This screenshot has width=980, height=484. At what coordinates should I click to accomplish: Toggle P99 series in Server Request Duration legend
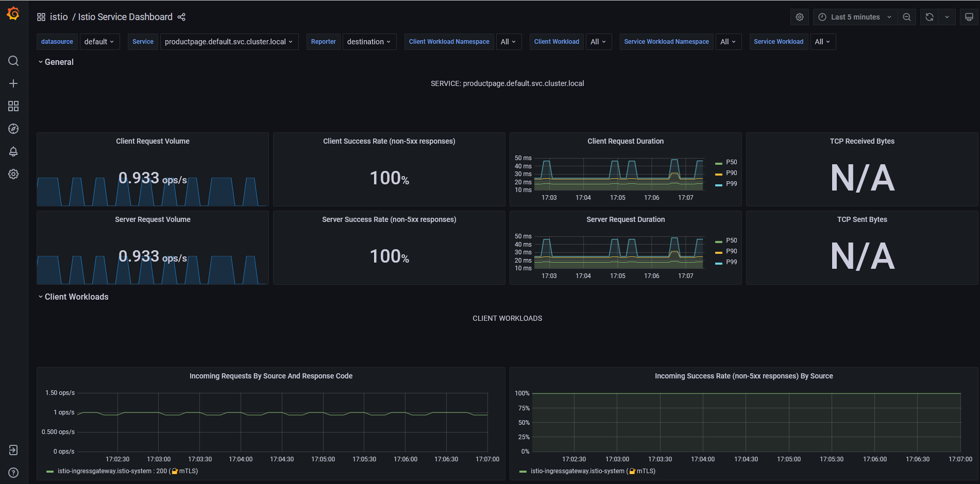point(731,262)
